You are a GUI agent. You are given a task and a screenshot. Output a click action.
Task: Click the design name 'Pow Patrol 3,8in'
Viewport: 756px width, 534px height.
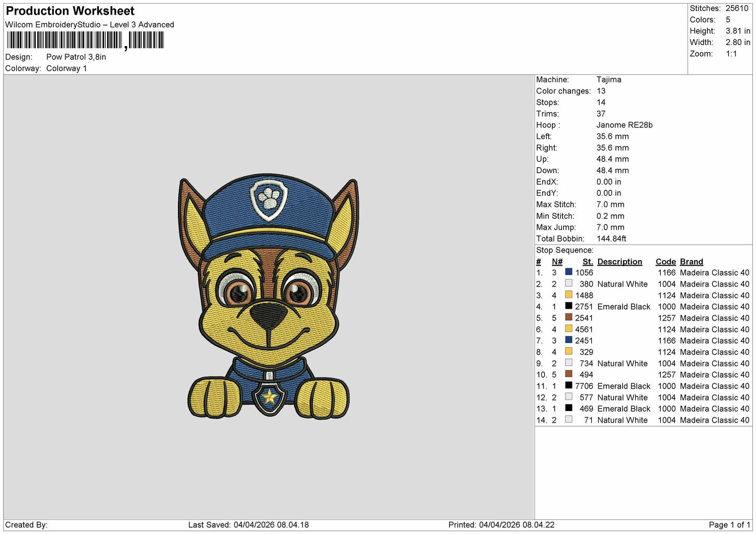pyautogui.click(x=76, y=57)
